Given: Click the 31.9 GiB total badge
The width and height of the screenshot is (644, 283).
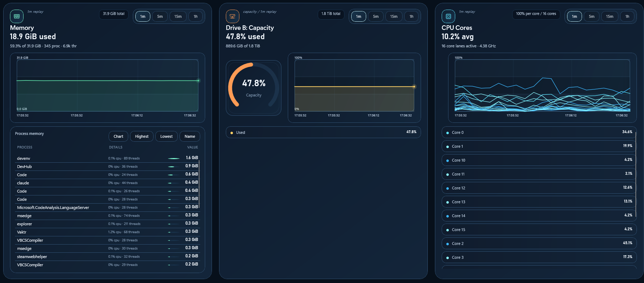Looking at the screenshot, I should click(x=114, y=14).
